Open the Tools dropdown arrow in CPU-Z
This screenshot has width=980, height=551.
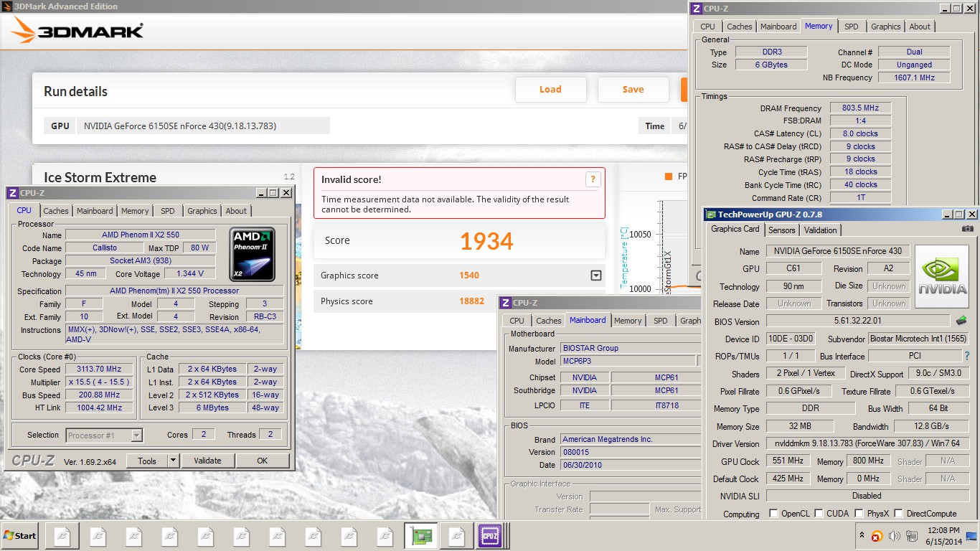[x=173, y=461]
